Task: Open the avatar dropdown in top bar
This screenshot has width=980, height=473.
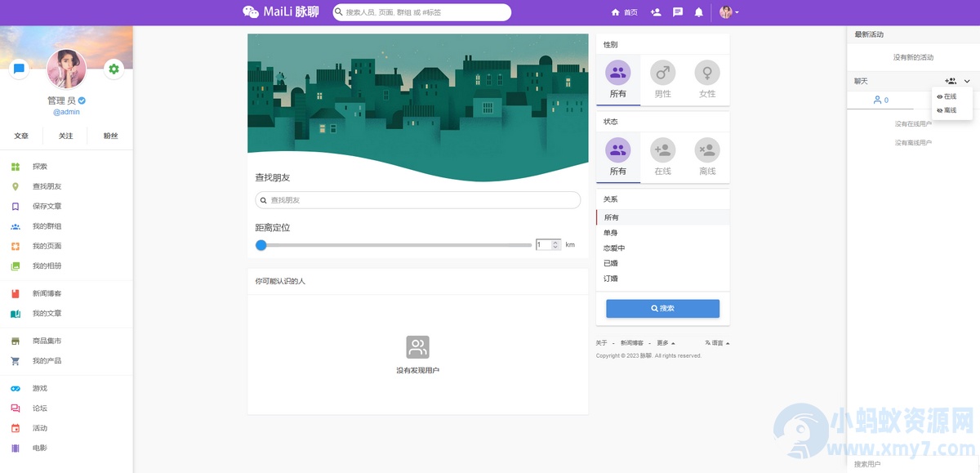Action: pos(728,12)
